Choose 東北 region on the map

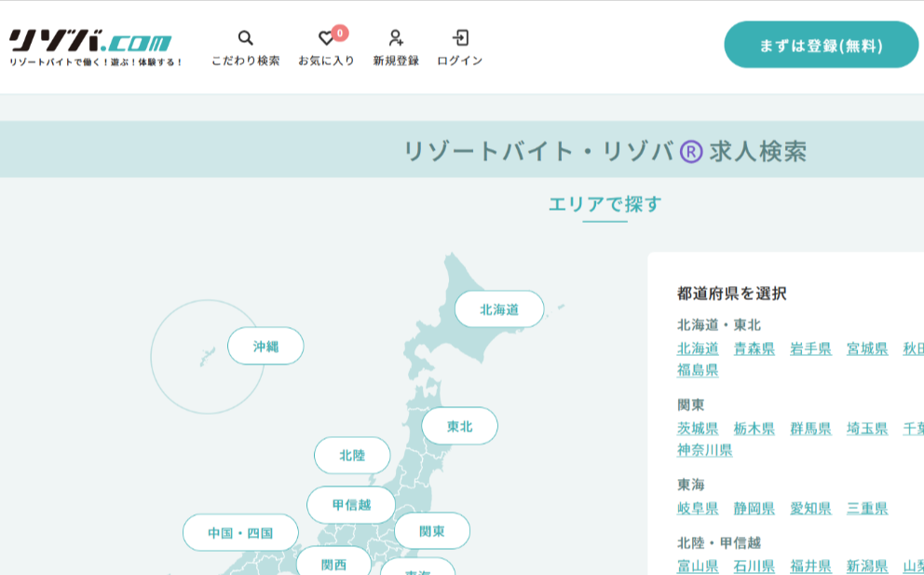click(459, 426)
